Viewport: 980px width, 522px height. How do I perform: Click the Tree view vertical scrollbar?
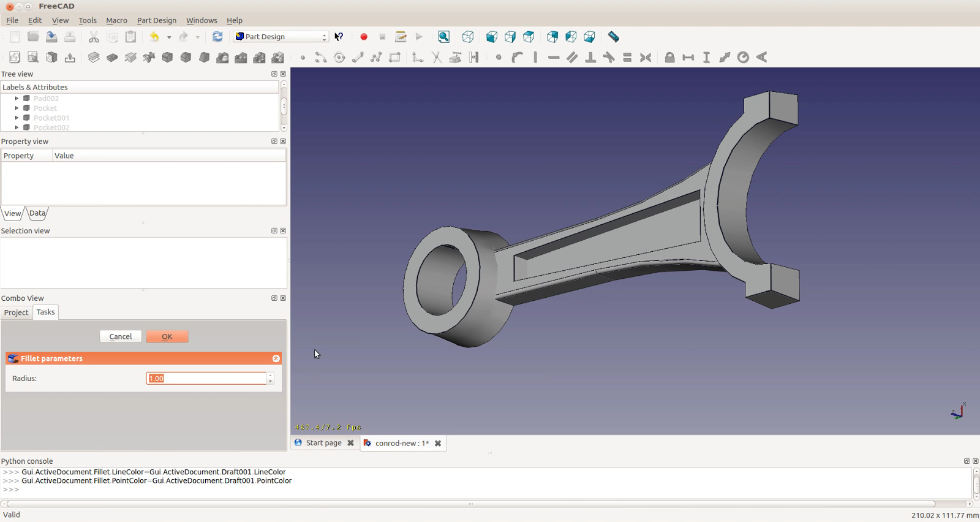coord(284,106)
